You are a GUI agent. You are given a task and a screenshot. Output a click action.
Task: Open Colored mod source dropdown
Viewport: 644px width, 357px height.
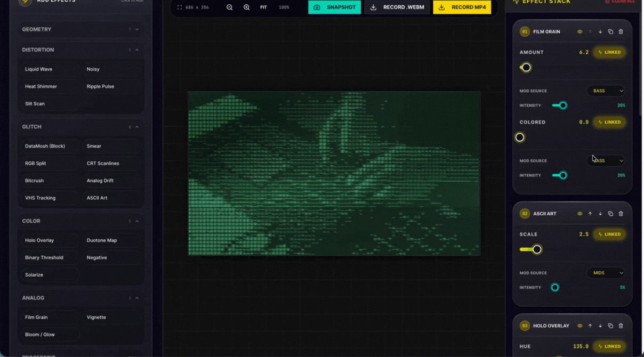pyautogui.click(x=606, y=160)
